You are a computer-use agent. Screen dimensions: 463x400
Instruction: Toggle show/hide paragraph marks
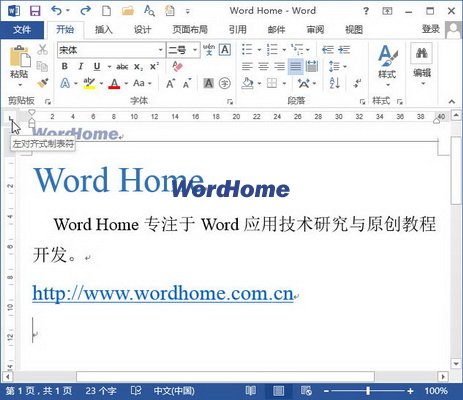tap(357, 83)
